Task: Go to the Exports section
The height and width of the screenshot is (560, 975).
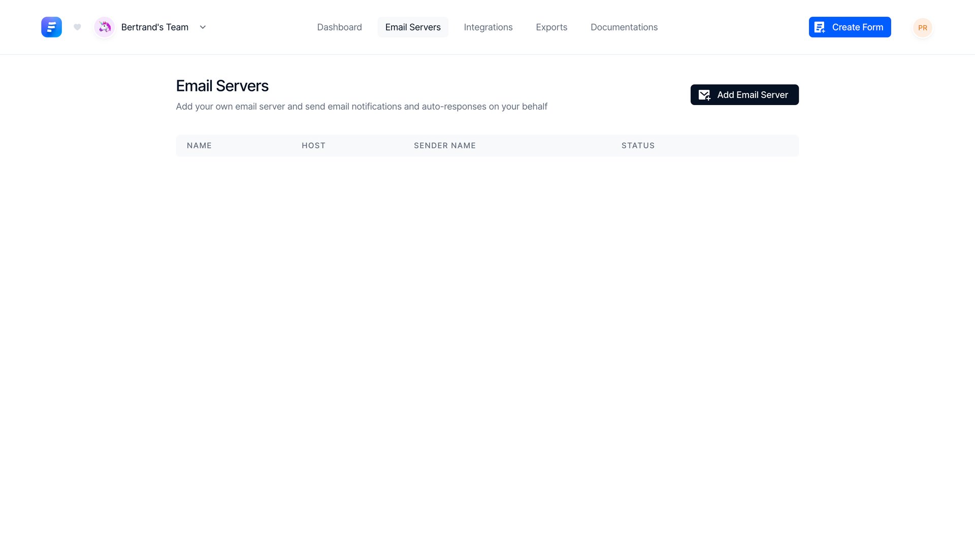Action: 551,27
